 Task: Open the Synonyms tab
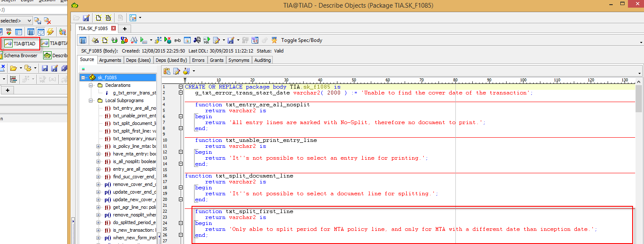coord(239,60)
